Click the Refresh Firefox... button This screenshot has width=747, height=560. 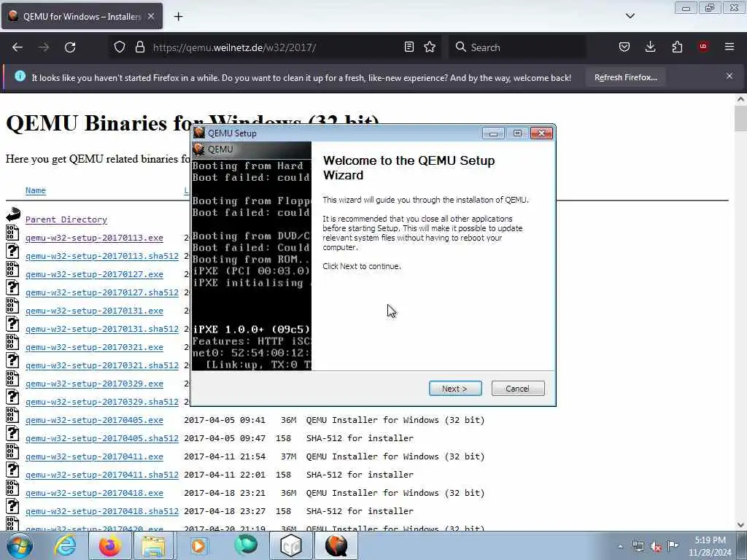coord(625,77)
